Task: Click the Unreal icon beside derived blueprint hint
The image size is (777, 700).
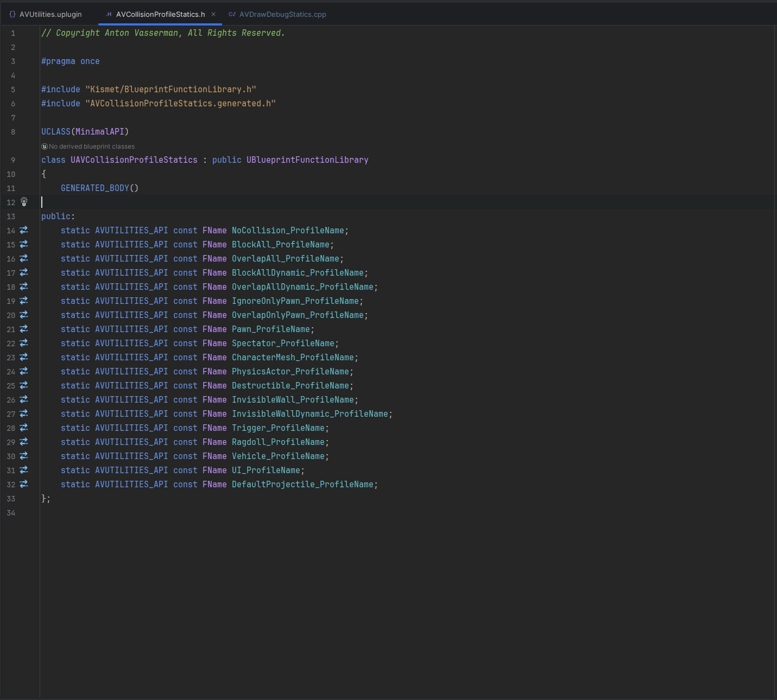Action: tap(45, 147)
